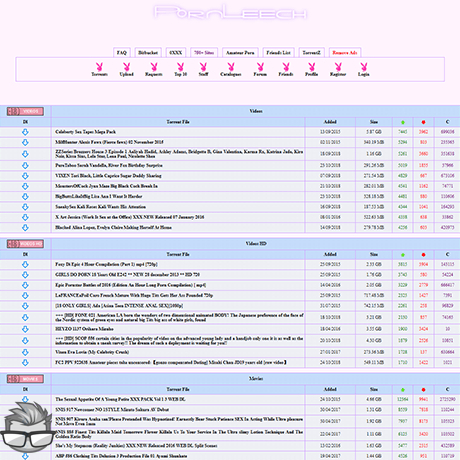Open the FAQ tab
Screen dimensions: 460x460
click(122, 53)
